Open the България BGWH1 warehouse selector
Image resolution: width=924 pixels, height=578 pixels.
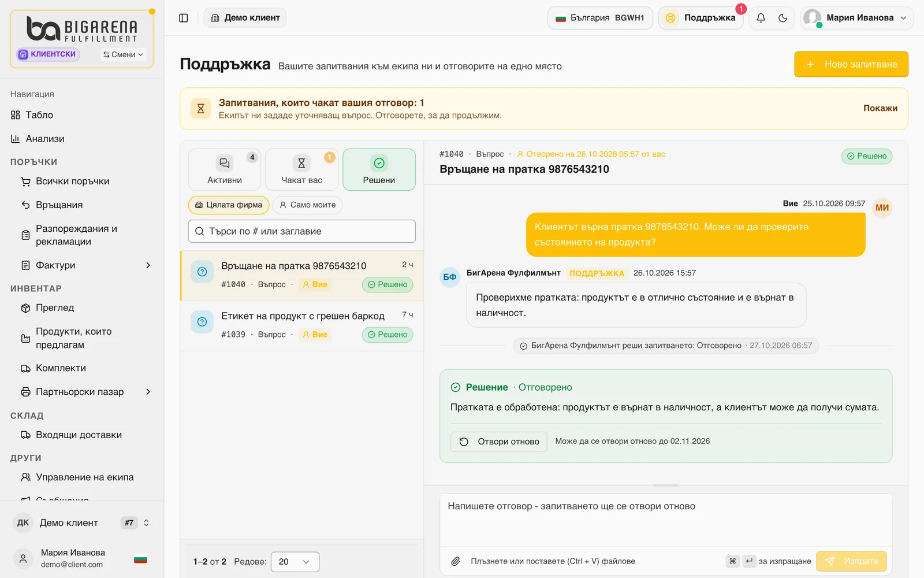coord(599,18)
